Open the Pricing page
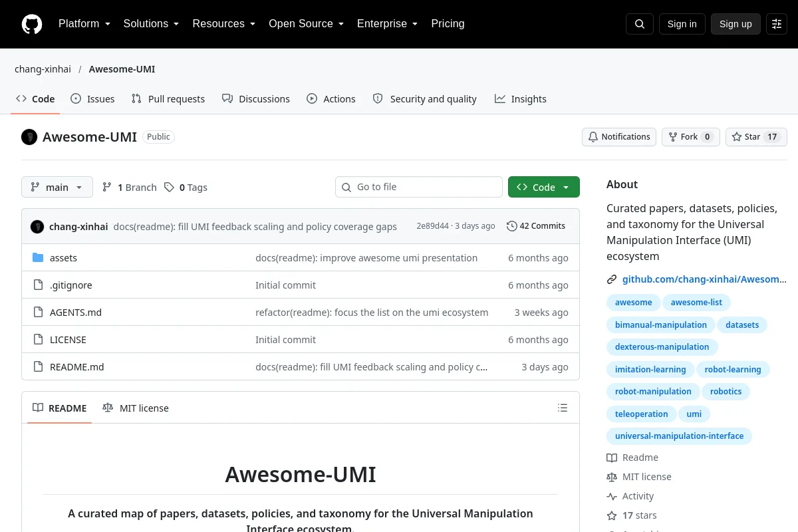This screenshot has width=798, height=532. coord(448,24)
